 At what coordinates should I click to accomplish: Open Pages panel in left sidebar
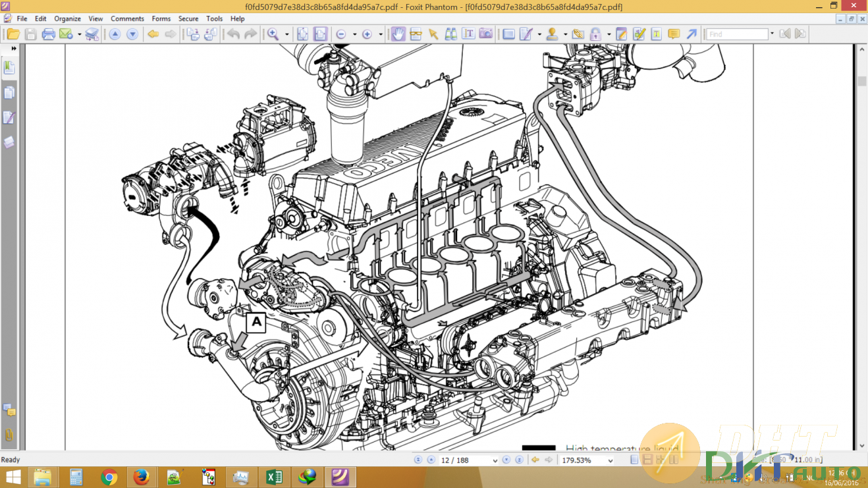point(9,92)
